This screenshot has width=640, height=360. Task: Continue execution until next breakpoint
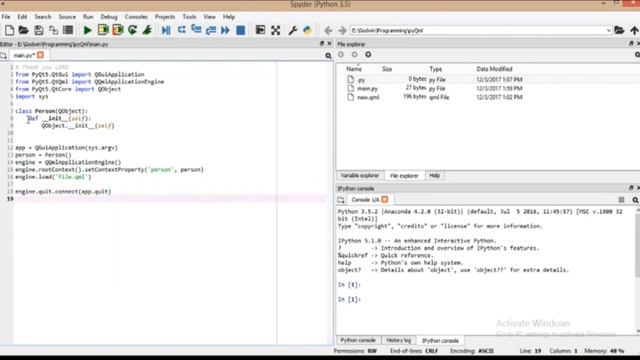click(225, 30)
